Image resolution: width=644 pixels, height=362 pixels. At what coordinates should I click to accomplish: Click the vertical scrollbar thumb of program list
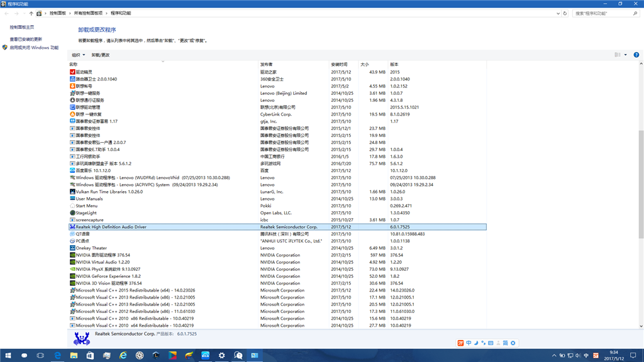[x=641, y=184]
